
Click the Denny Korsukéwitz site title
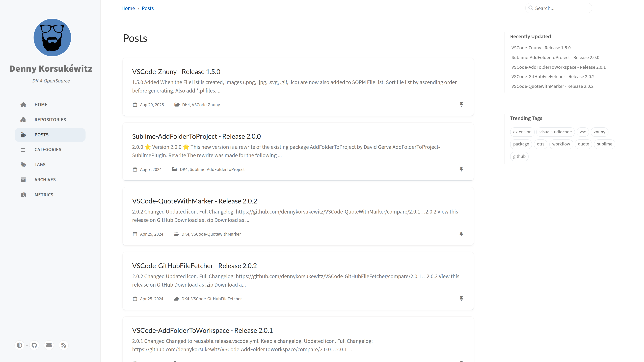[51, 68]
